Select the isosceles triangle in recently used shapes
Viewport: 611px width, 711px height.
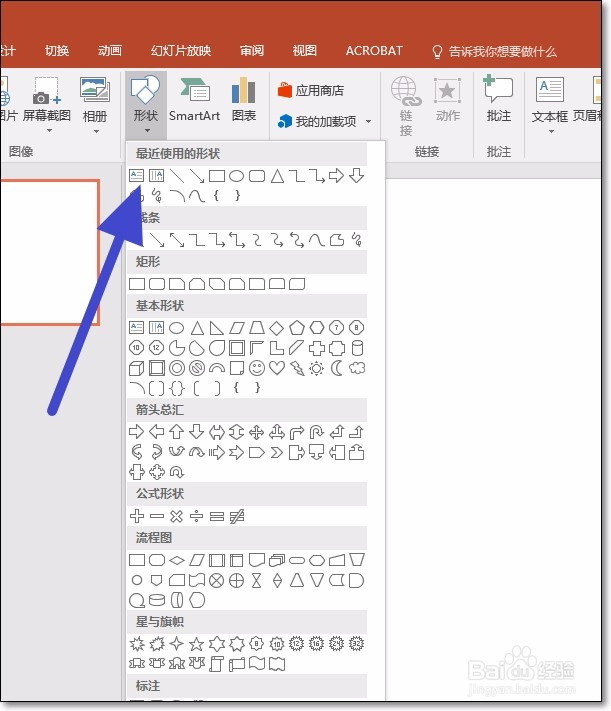[277, 175]
